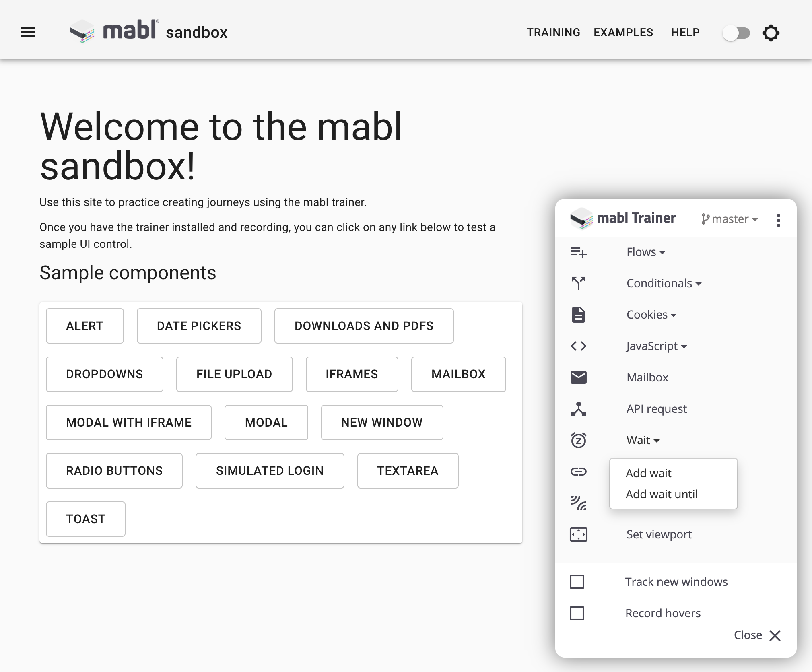The image size is (812, 672).
Task: Expand the Conditionals dropdown
Action: (x=664, y=284)
